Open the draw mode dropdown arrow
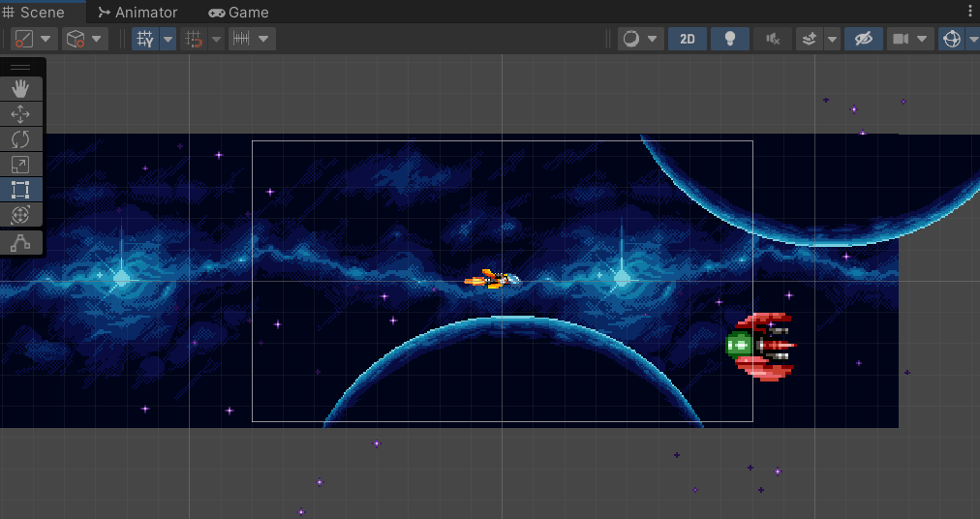The height and width of the screenshot is (519, 980). tap(653, 39)
